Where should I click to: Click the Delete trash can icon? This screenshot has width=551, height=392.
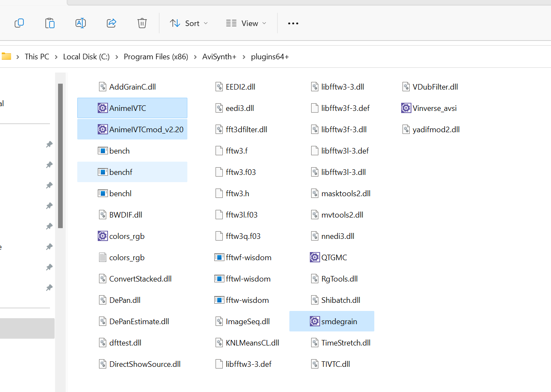142,23
